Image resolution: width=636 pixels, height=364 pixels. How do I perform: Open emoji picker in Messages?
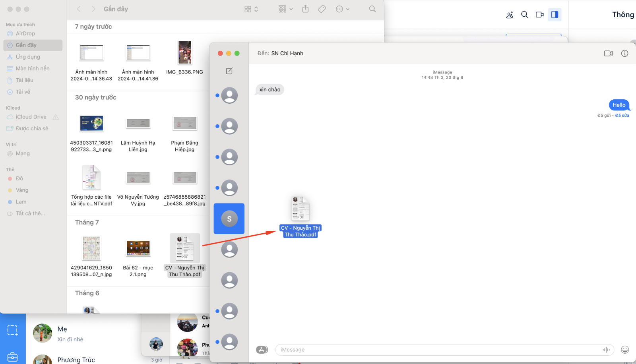coord(625,350)
